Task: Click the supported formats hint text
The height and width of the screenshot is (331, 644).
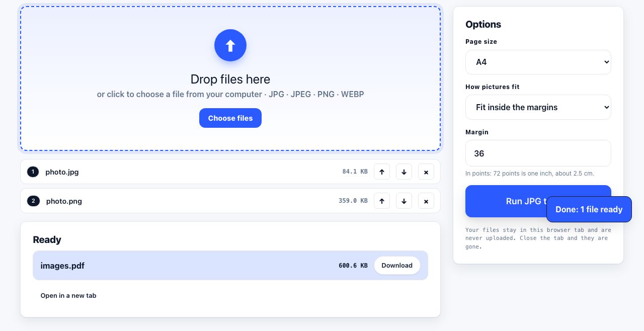Action: click(x=230, y=94)
